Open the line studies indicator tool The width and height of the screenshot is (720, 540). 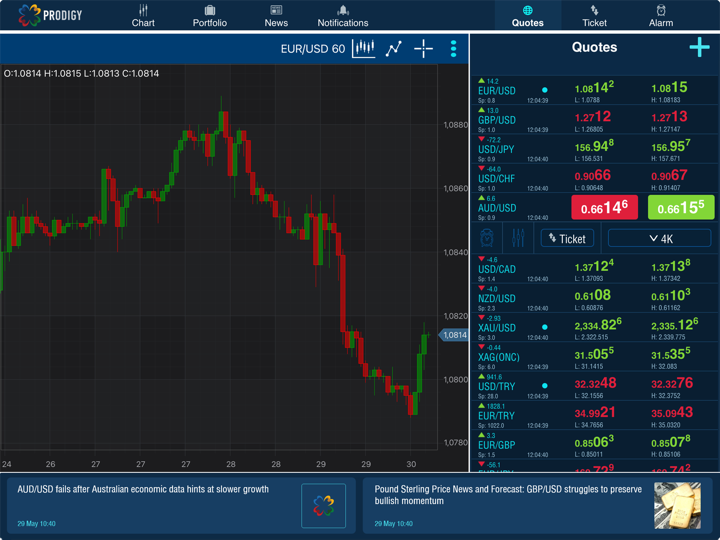pos(394,48)
